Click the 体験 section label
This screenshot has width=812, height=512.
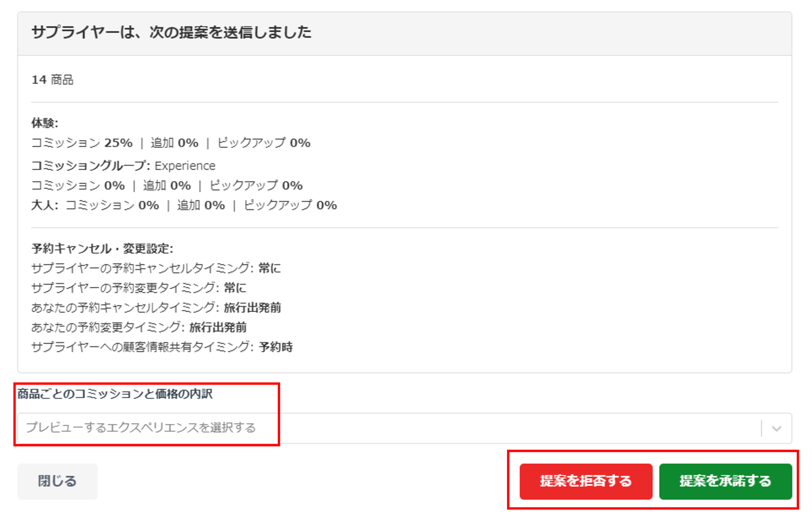pyautogui.click(x=44, y=123)
